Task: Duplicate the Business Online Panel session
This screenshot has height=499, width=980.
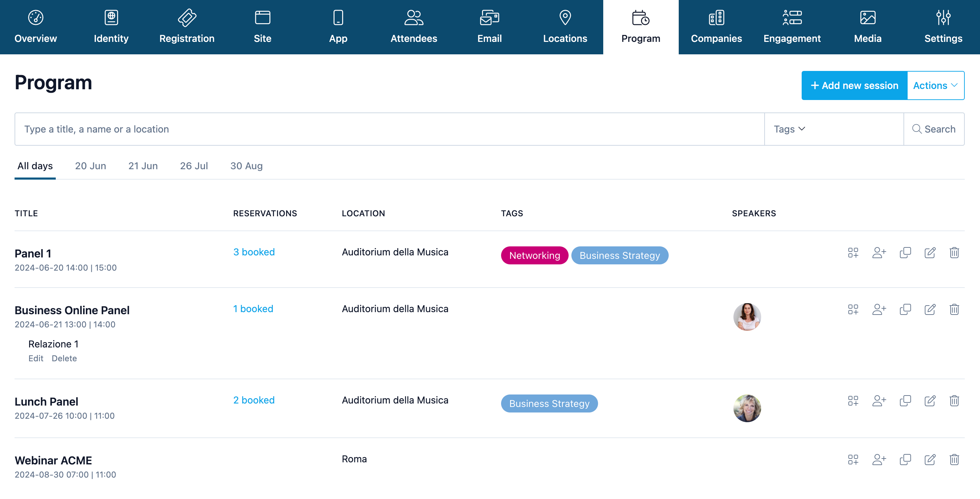Action: pyautogui.click(x=905, y=309)
